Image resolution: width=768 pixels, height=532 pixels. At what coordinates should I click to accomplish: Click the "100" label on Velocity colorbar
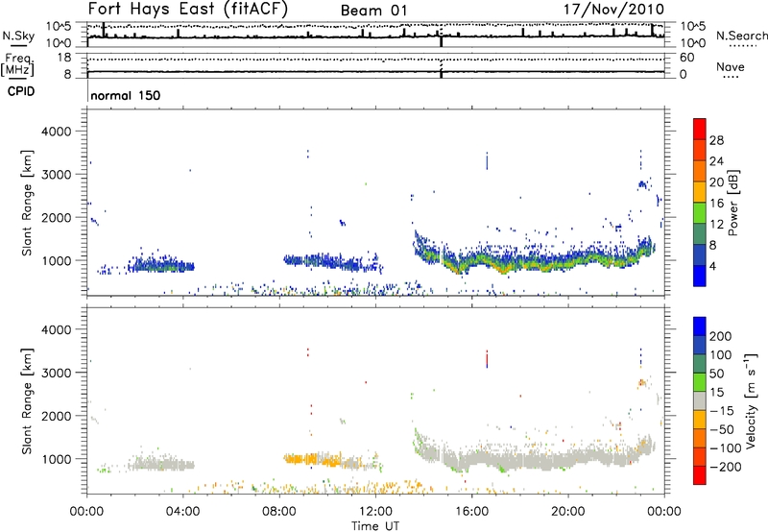coord(721,354)
